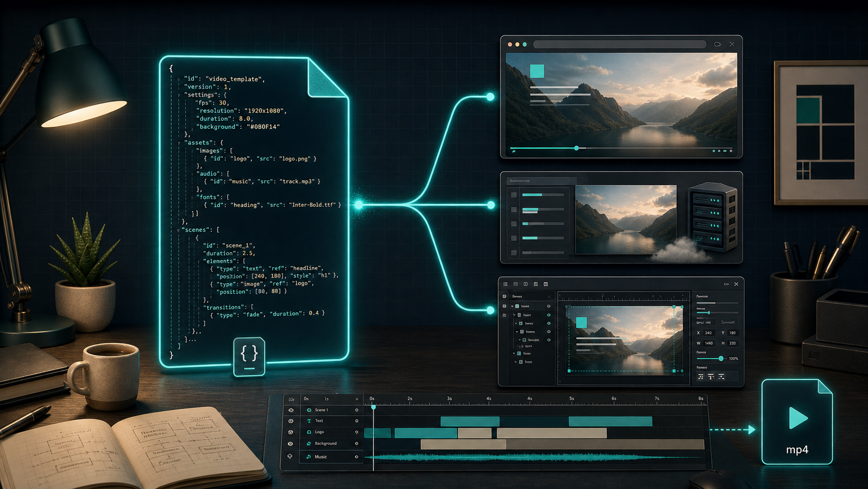
Task: Jump to the 8s mark on the ruler
Action: pos(701,399)
